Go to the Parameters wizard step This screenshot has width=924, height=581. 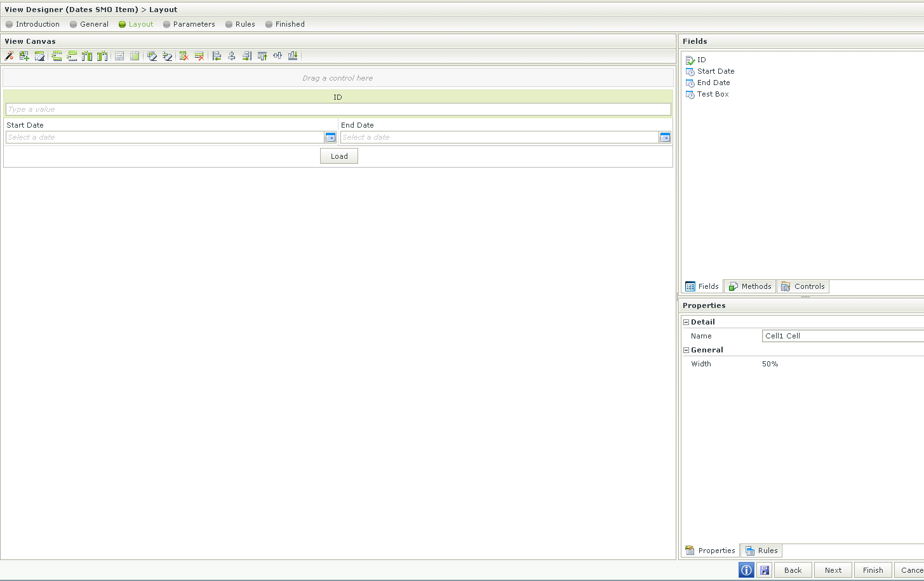tap(189, 24)
